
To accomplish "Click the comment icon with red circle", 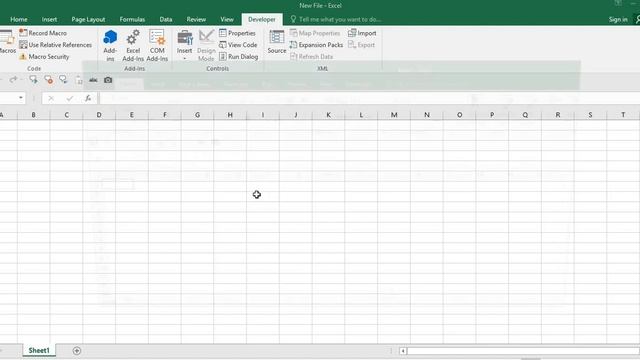I will coord(48,80).
